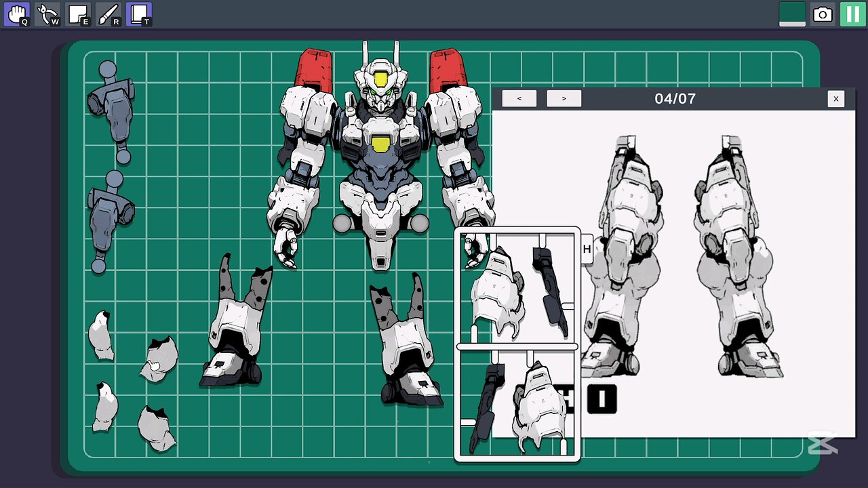868x488 pixels.
Task: Toggle the instruction manual book tool
Action: pyautogui.click(x=139, y=14)
